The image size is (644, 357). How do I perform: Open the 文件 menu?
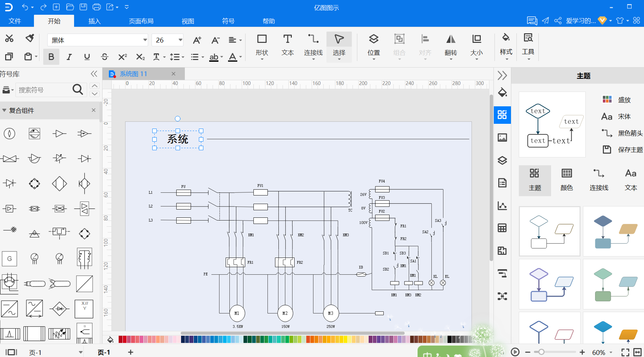[15, 21]
